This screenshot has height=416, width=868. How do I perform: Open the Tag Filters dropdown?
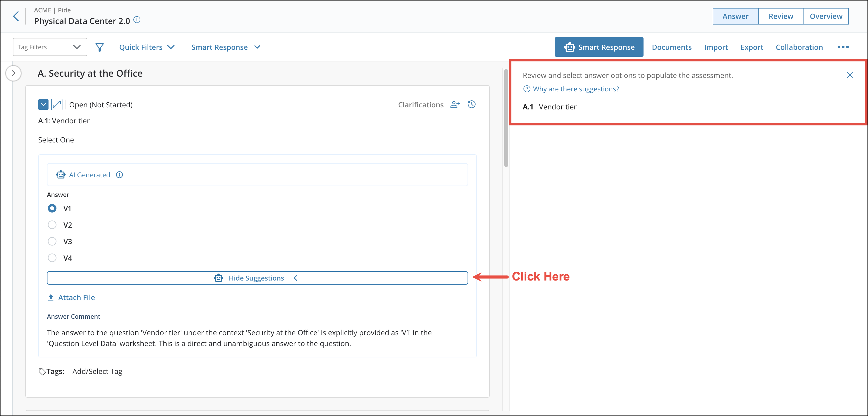50,47
